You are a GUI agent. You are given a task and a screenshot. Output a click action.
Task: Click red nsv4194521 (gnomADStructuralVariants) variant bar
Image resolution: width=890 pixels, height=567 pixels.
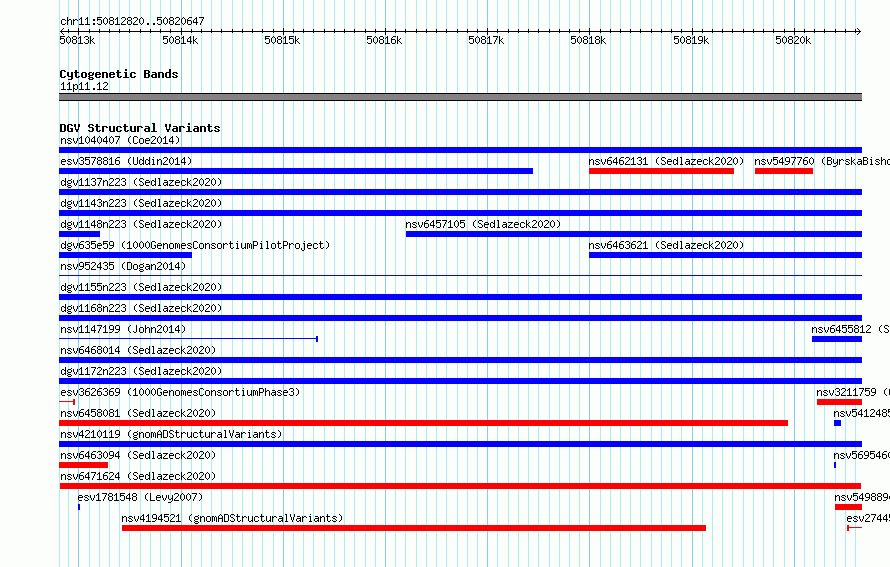414,528
